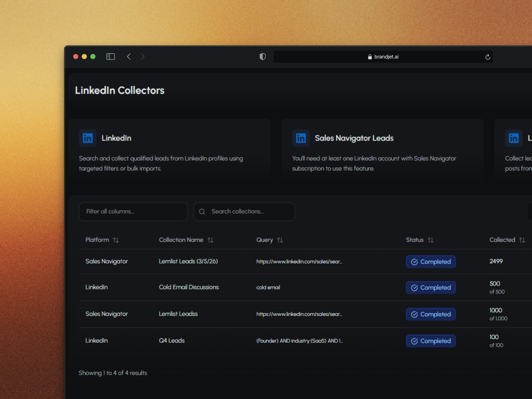Click the magnifier icon in the Search collections box
This screenshot has height=399, width=532.
tap(202, 211)
